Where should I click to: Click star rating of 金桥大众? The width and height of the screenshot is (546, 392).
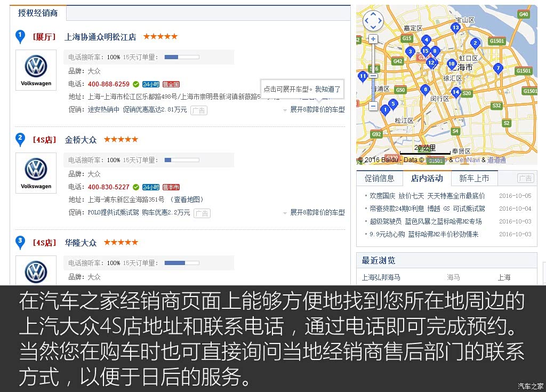[121, 139]
